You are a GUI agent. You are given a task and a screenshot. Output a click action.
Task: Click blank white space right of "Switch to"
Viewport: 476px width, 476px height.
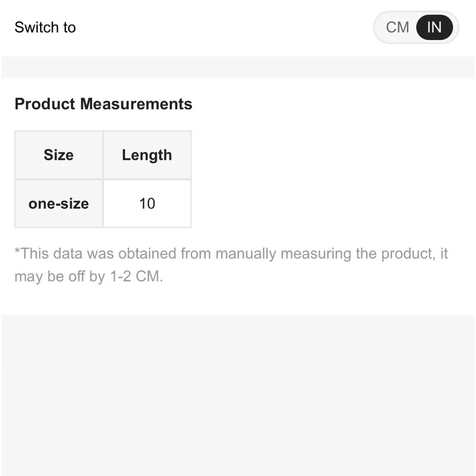click(224, 28)
